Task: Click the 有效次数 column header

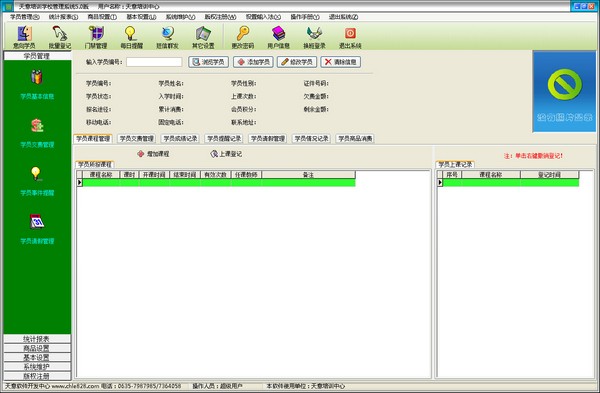Action: (215, 174)
